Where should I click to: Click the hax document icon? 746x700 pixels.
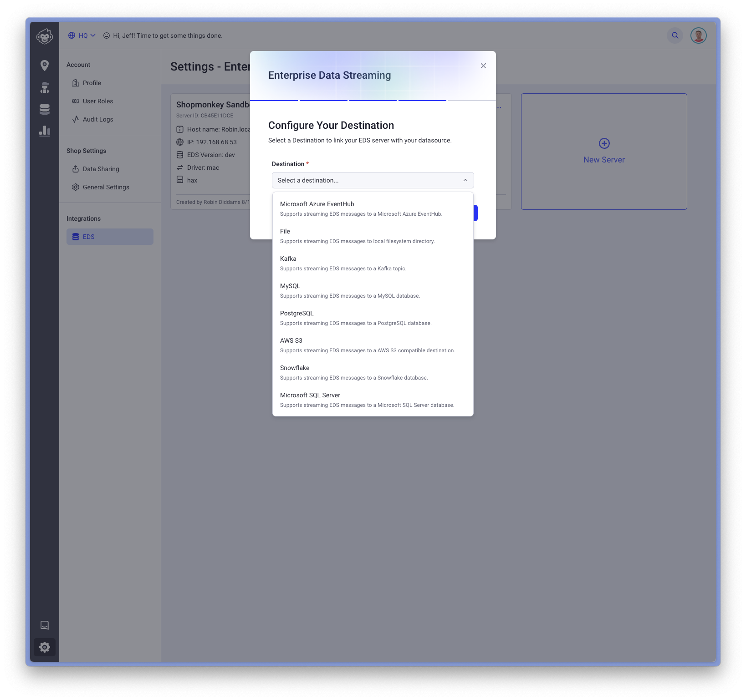point(180,180)
